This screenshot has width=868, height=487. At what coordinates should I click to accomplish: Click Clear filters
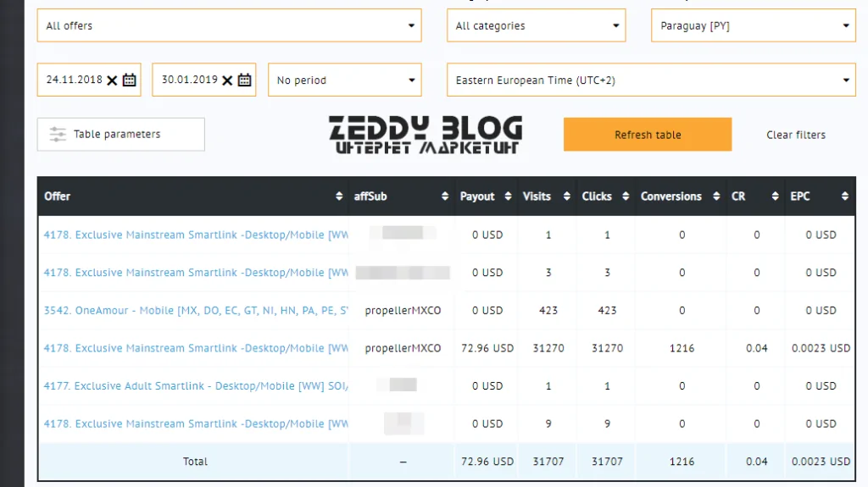(795, 135)
